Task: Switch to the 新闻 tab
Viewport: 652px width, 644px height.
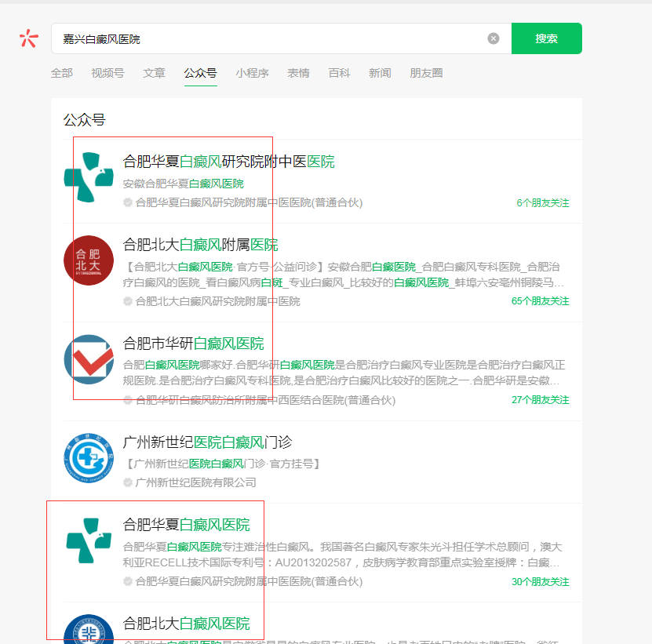Action: pos(380,73)
